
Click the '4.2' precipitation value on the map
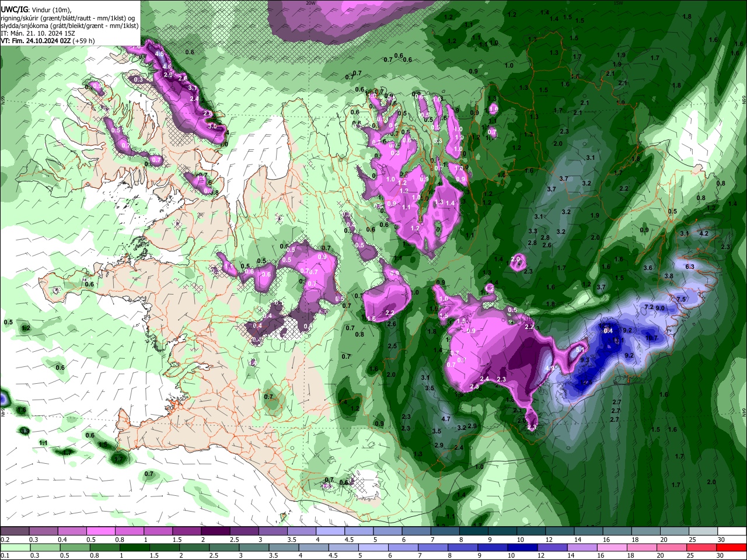click(703, 233)
